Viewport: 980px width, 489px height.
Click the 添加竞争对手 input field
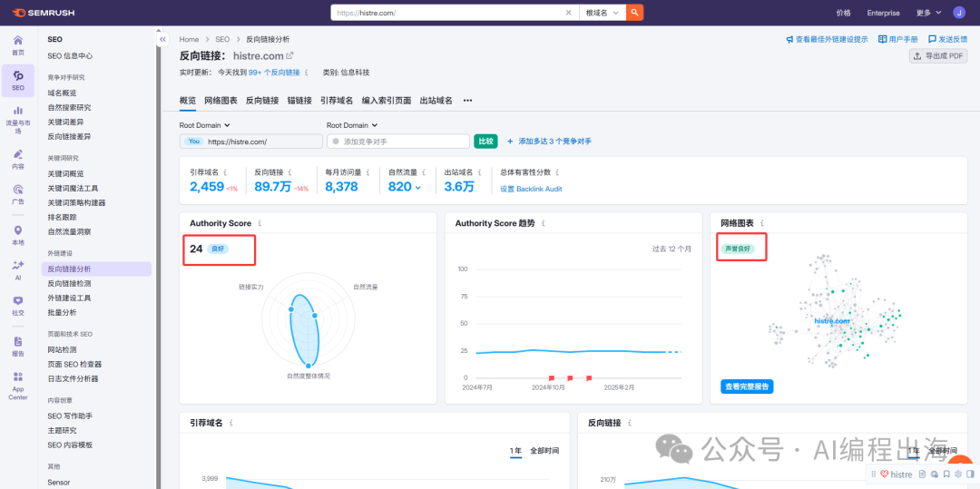[x=397, y=142]
